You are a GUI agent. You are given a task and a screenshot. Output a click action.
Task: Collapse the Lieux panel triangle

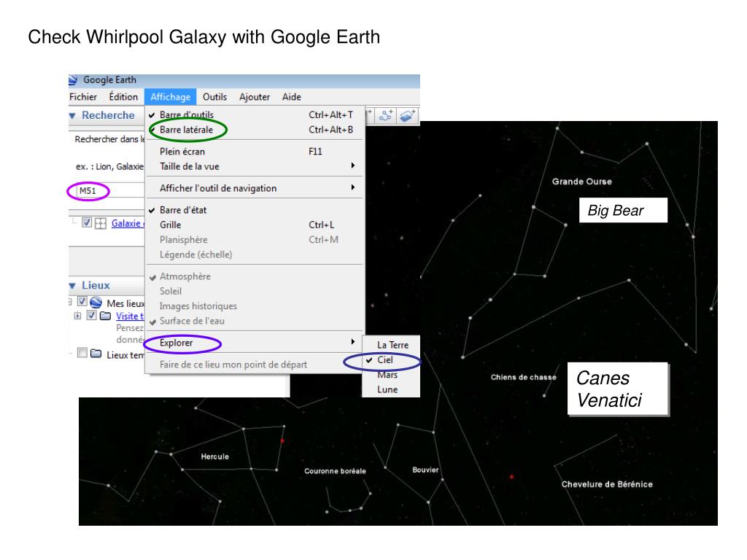tap(72, 286)
